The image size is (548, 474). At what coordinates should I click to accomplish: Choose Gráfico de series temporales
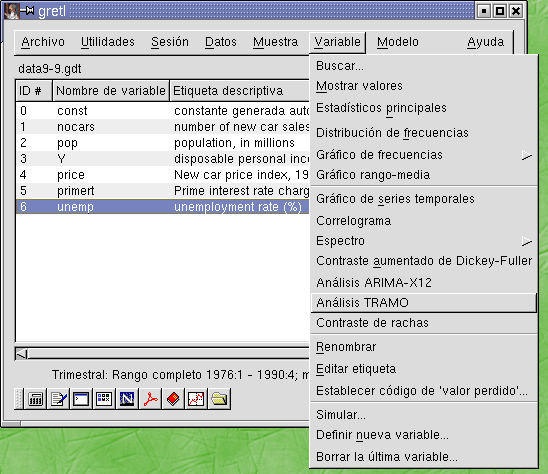coord(424,199)
